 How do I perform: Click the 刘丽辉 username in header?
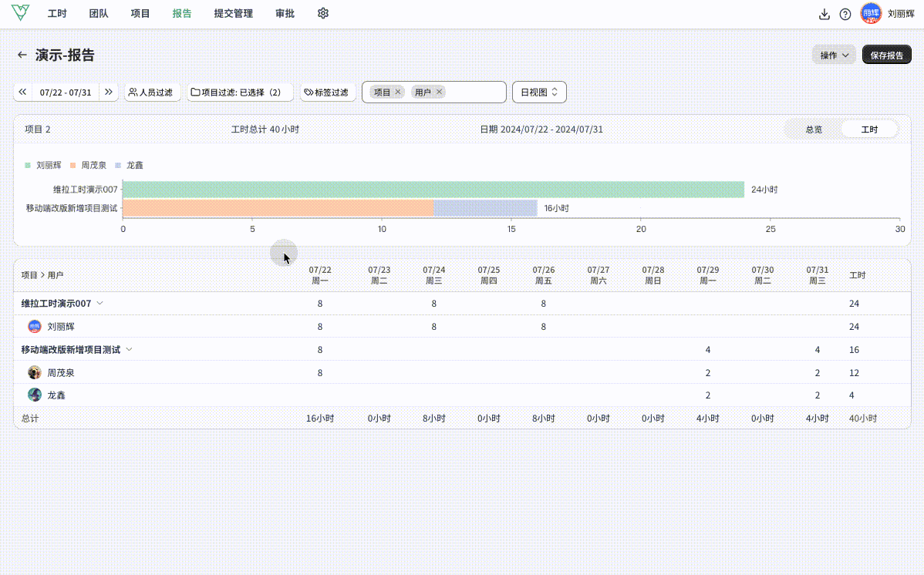(901, 14)
